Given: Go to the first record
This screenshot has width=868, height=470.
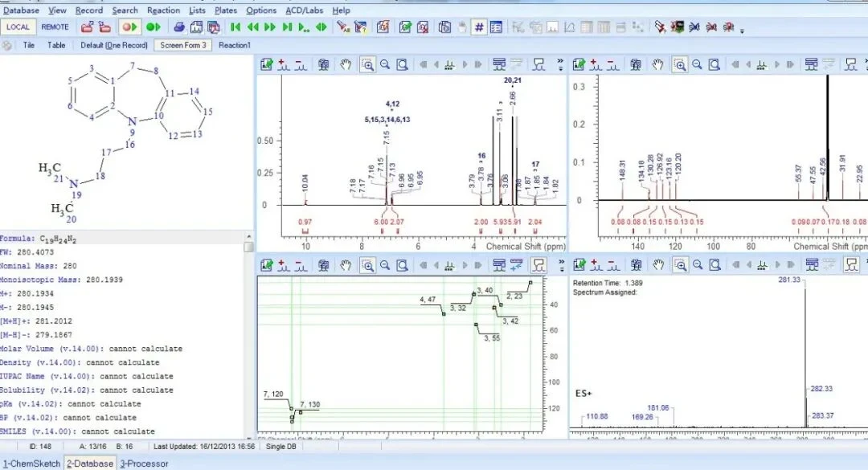Looking at the screenshot, I should (235, 27).
